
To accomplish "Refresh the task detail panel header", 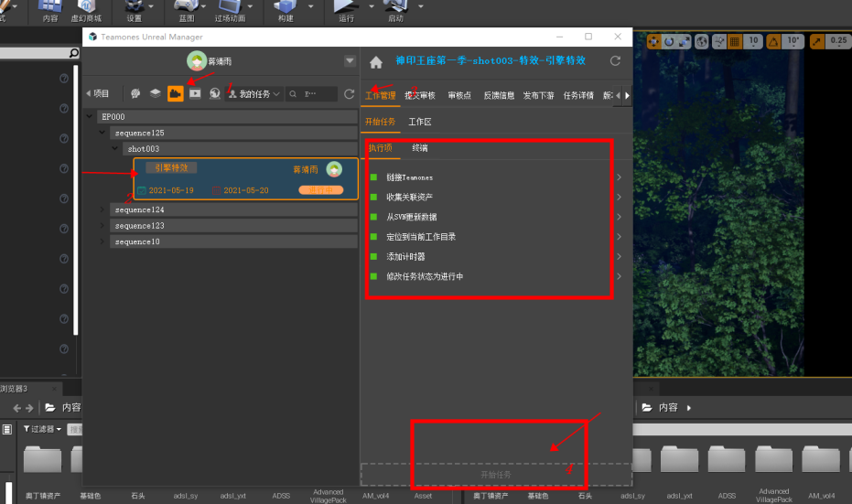I will [615, 60].
